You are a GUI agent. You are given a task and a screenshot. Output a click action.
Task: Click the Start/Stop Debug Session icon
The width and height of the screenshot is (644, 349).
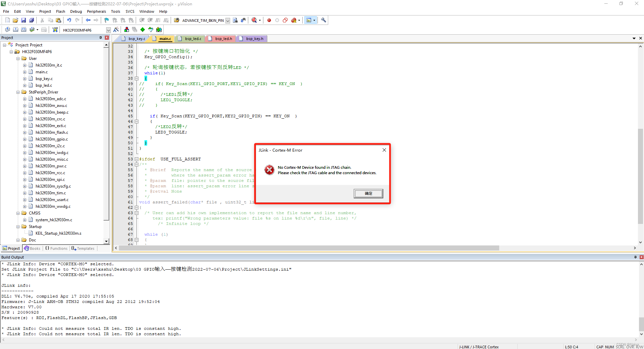(254, 20)
